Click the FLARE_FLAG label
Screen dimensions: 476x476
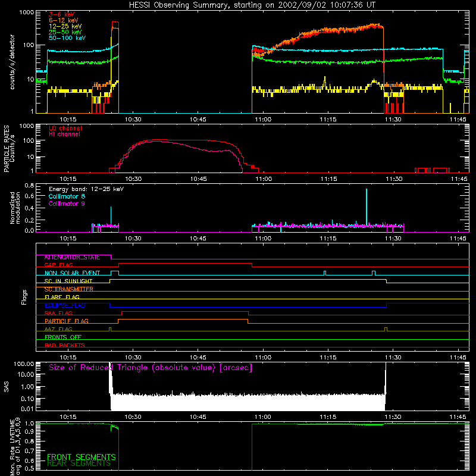62,297
